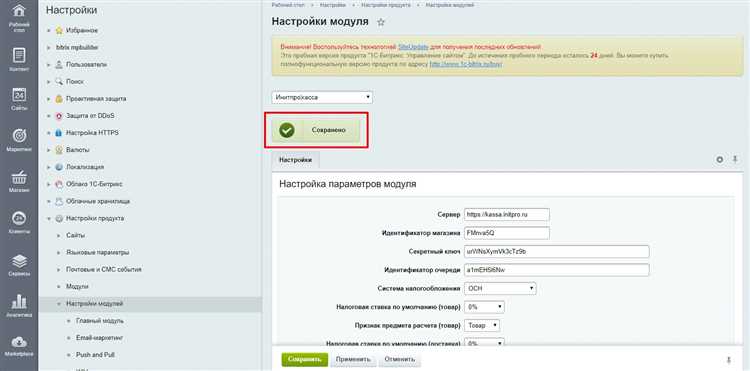This screenshot has height=371, width=750.
Task: Open default tax rate (товар) dropdown
Action: (484, 307)
